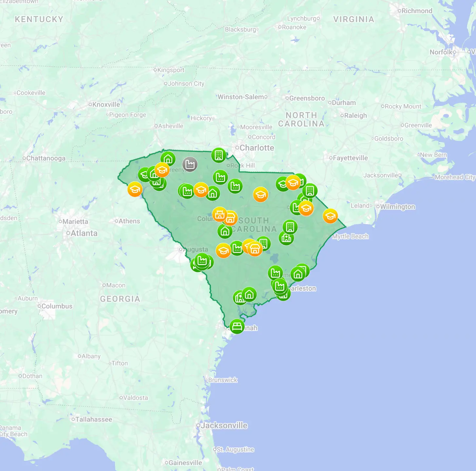Click the Knoxville city label
The width and height of the screenshot is (476, 471).
[x=106, y=105]
